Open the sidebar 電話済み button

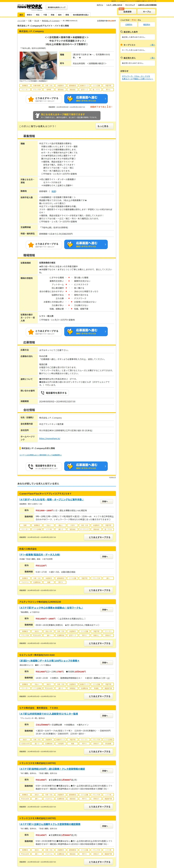[x=147, y=25]
